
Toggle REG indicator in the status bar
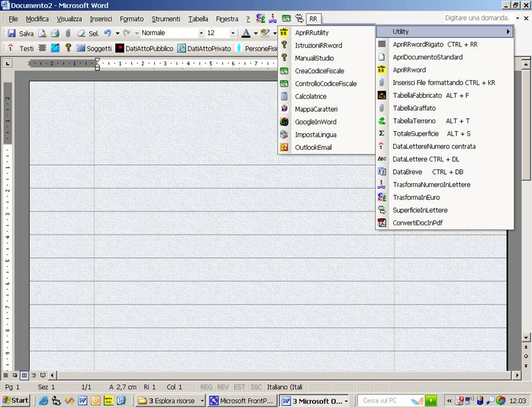click(x=206, y=387)
